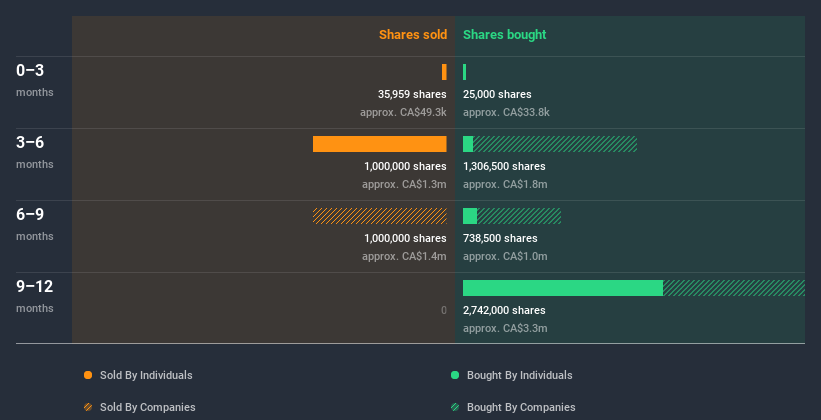This screenshot has width=821, height=420.
Task: Click hatched green companies segment in 3–6 months
Action: point(555,144)
